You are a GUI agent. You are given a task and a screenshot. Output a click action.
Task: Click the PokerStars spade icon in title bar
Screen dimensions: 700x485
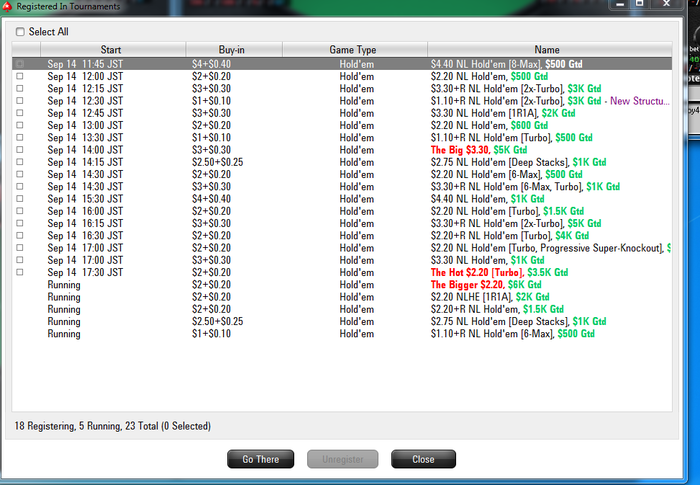[x=7, y=6]
